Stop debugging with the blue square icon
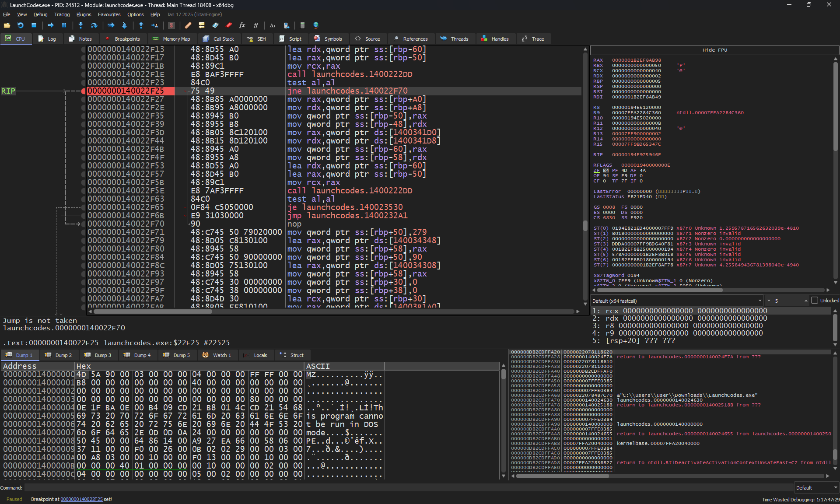This screenshot has width=840, height=504. 34,25
